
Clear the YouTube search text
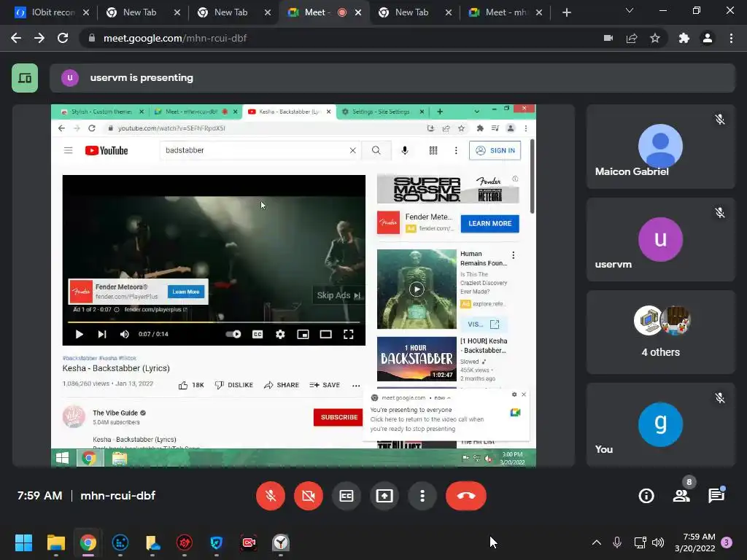[x=352, y=150]
